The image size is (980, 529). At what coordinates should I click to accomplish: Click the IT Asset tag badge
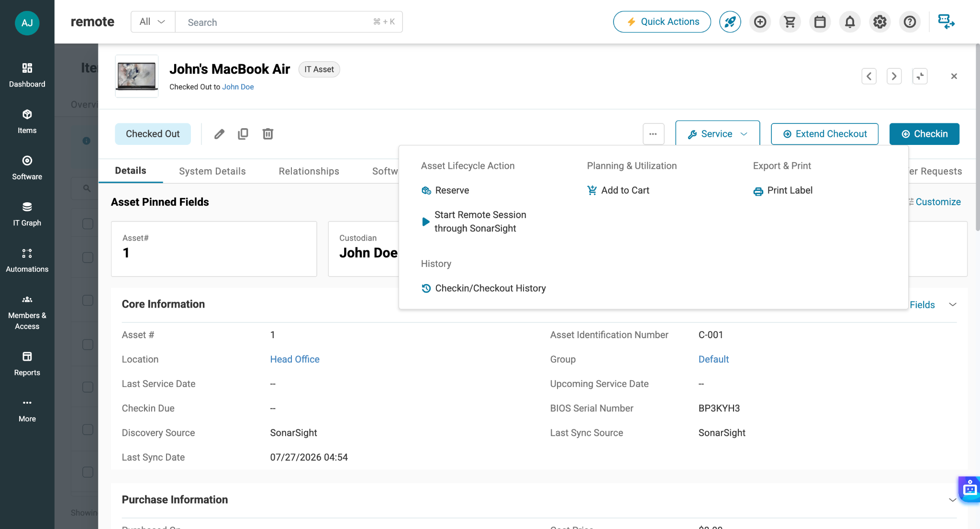click(319, 69)
